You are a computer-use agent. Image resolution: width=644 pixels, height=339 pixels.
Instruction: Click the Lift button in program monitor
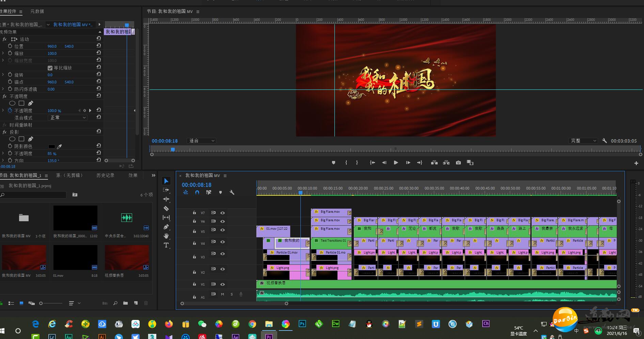434,163
